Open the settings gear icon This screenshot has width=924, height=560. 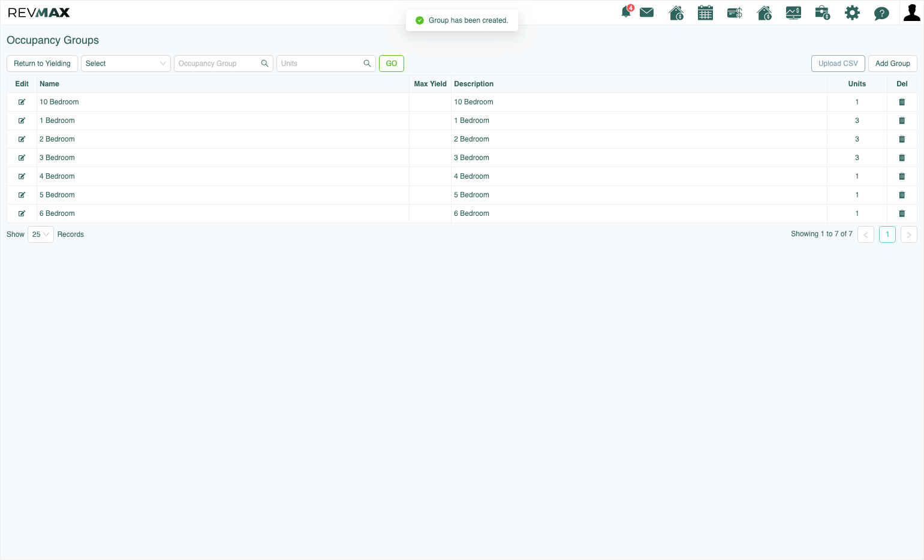coord(852,13)
